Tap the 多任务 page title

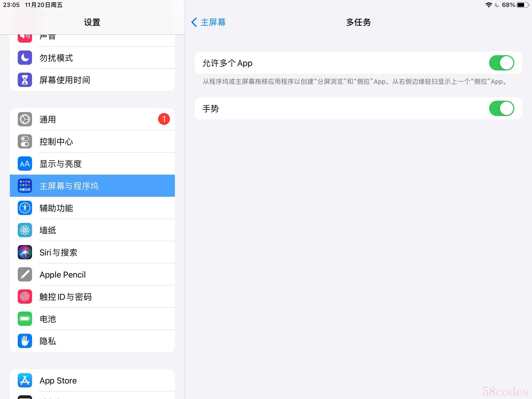358,22
